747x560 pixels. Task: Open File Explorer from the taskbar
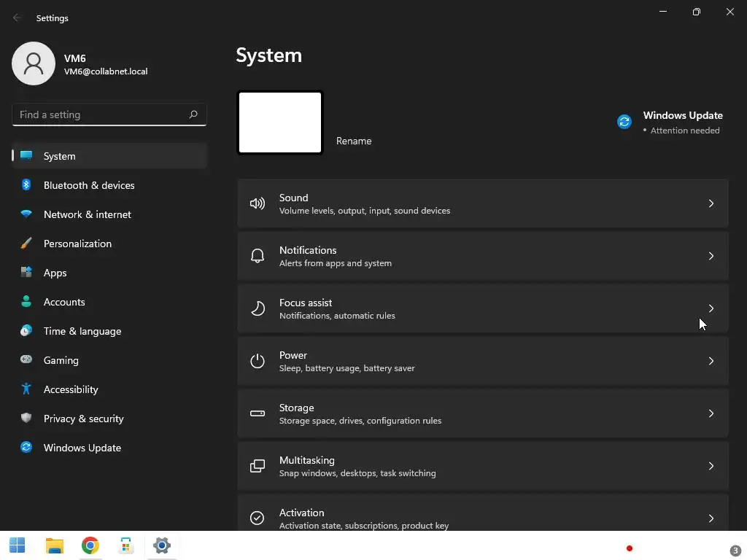54,545
